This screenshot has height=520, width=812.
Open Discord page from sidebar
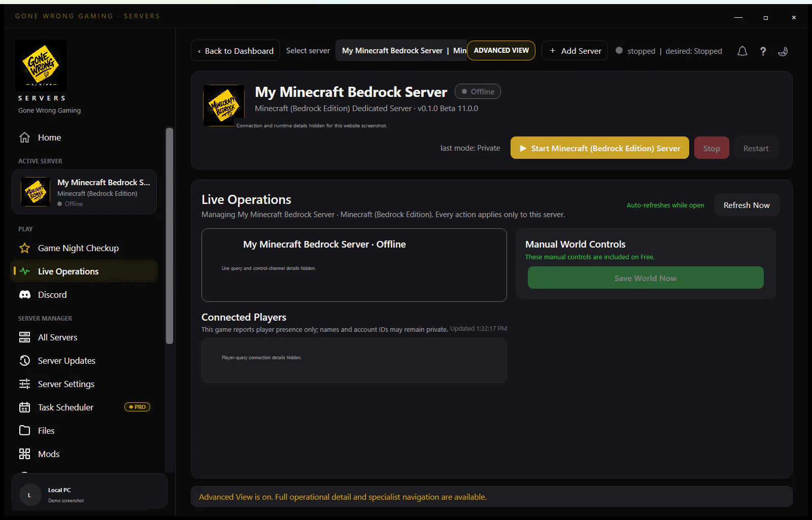[x=84, y=295]
